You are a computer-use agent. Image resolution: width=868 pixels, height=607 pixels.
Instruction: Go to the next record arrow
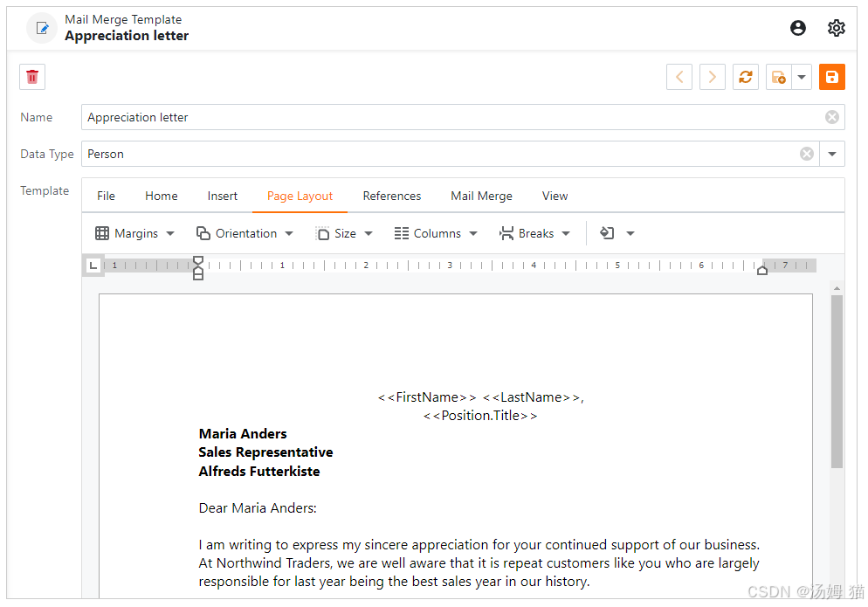tap(713, 77)
